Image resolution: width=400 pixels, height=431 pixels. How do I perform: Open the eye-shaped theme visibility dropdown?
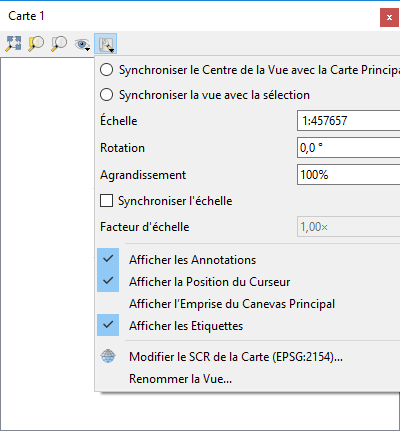coord(82,44)
